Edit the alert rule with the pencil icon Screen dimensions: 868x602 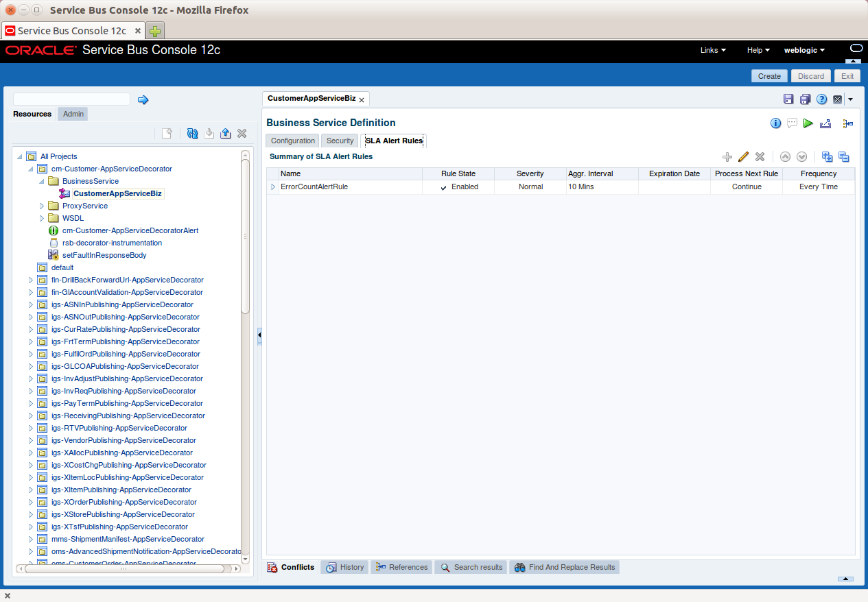click(743, 157)
